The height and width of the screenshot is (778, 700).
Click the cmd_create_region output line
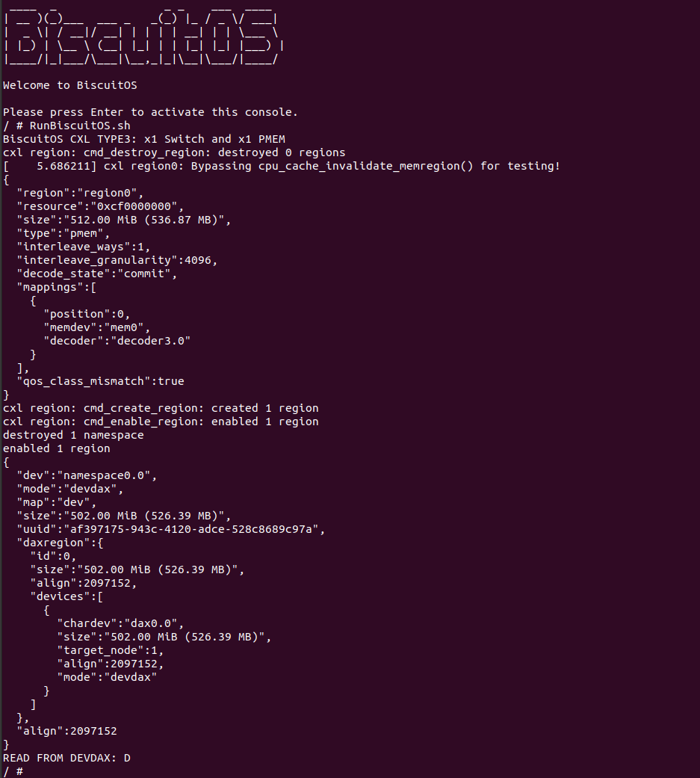coord(161,408)
